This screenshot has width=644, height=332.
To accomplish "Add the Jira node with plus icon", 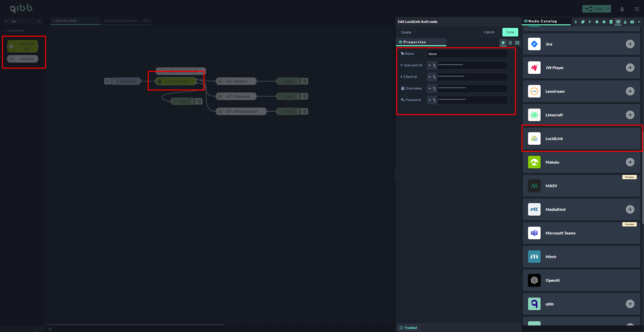I will tap(630, 44).
